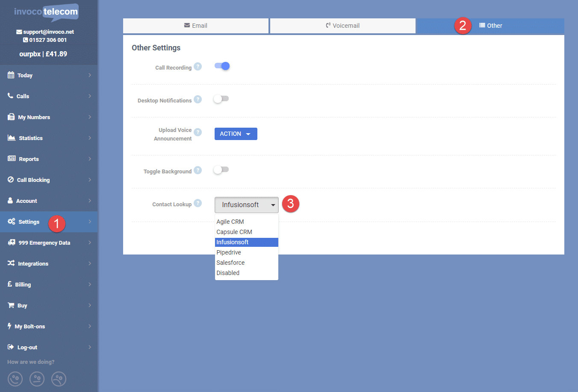The width and height of the screenshot is (578, 392).
Task: Click the Calls phone icon
Action: (10, 96)
